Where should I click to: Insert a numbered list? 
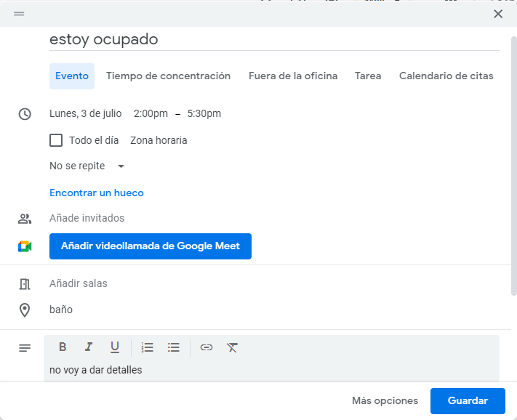(148, 347)
